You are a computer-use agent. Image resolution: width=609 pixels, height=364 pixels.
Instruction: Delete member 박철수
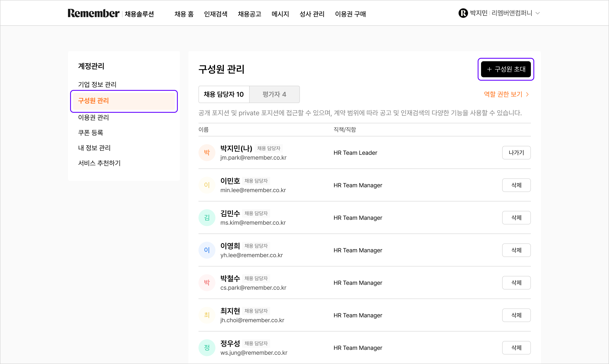point(516,283)
